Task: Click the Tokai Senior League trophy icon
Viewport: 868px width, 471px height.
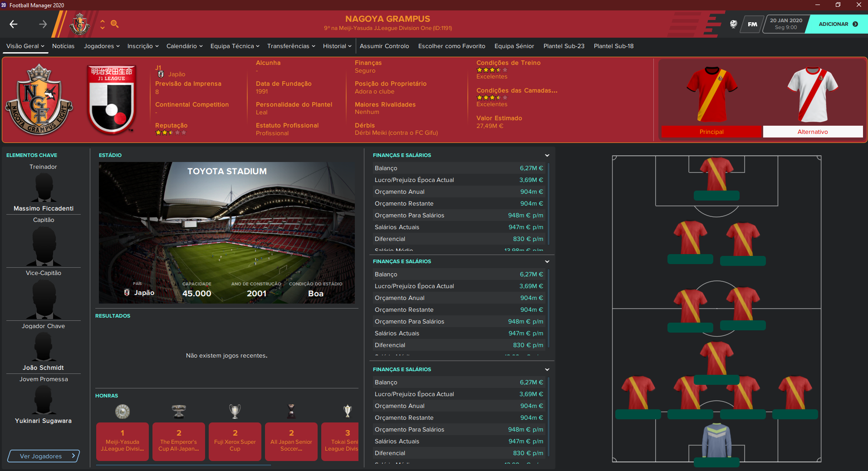Action: [x=348, y=411]
